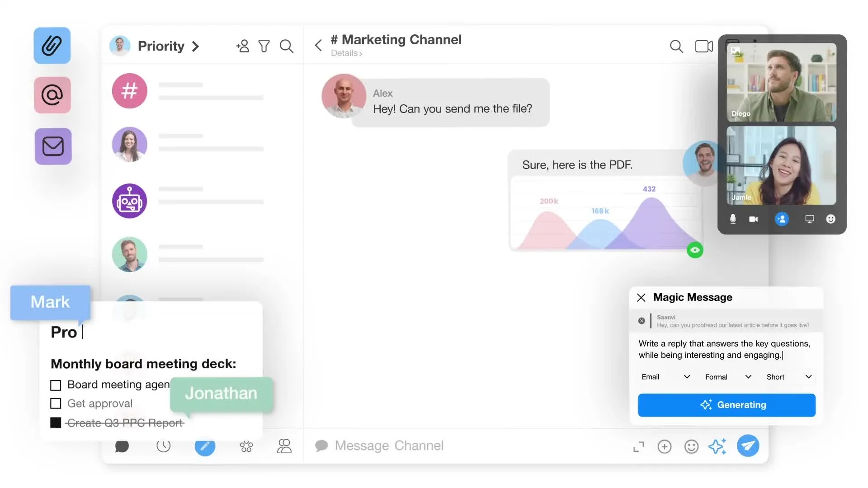
Task: Click the magic sparkle AI icon
Action: 717,446
